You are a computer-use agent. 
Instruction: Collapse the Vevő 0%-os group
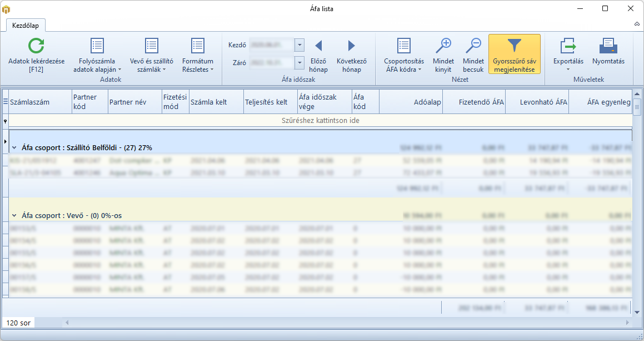tap(14, 215)
